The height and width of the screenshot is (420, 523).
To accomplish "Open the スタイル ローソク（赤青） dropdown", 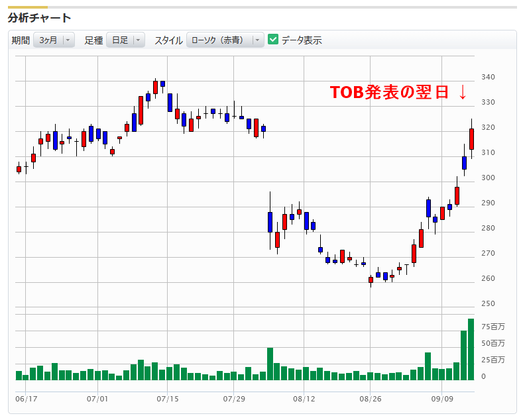I will coord(225,40).
